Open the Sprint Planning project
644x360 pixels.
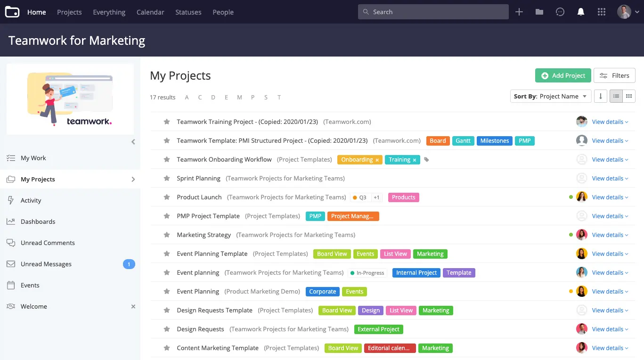[198, 178]
